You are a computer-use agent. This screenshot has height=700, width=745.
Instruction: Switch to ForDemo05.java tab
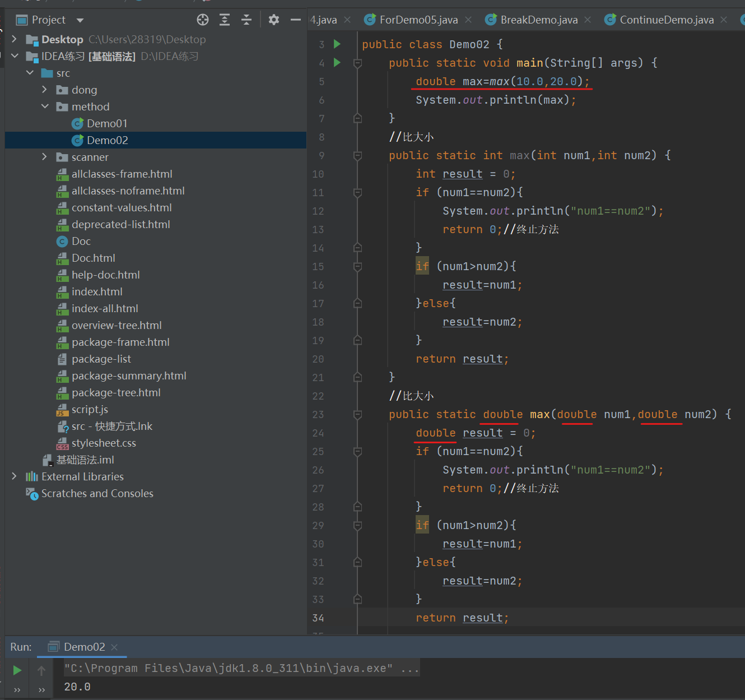tap(418, 20)
